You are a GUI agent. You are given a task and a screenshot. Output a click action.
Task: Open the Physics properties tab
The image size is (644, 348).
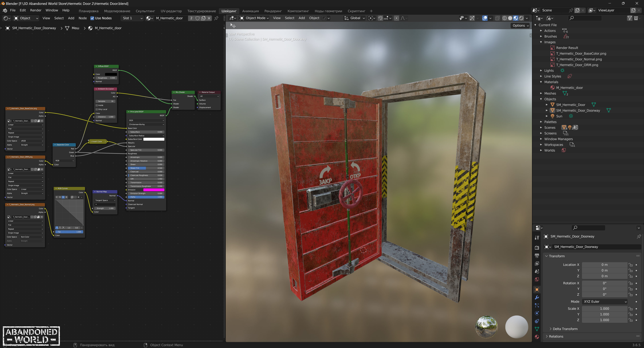pyautogui.click(x=537, y=313)
